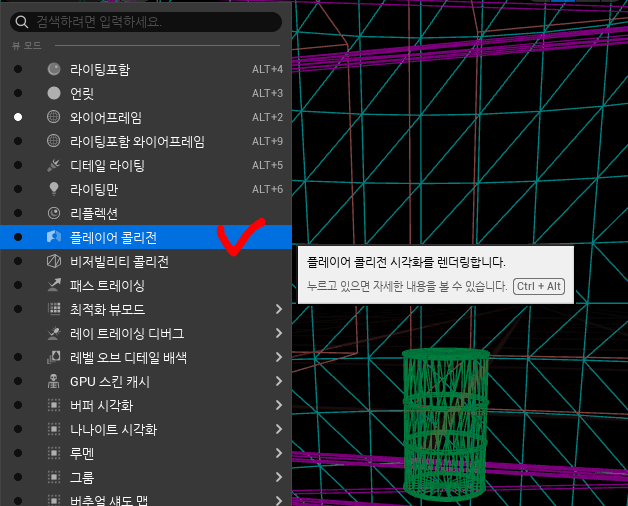Click the 최적화 뷰모드 grid icon
The width and height of the screenshot is (628, 506).
[x=54, y=309]
